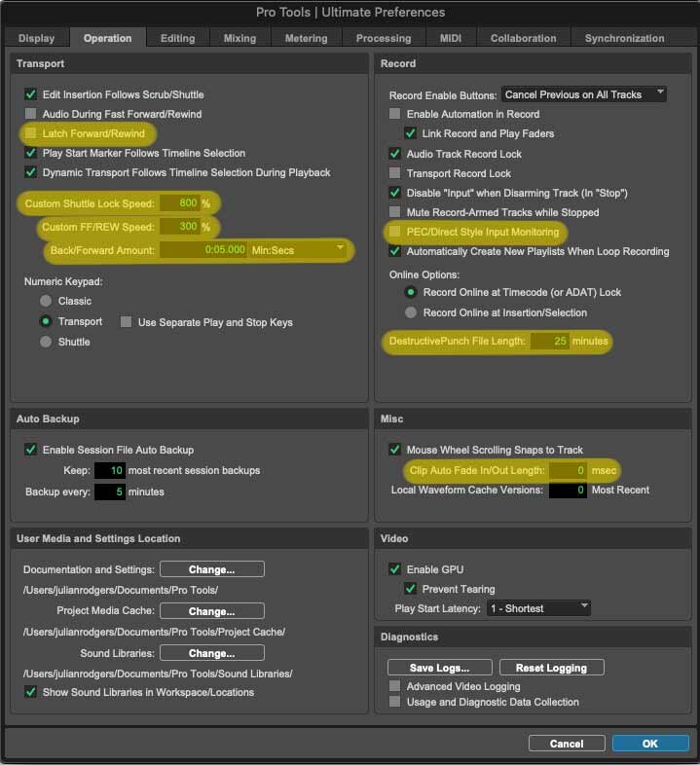Enable Automation in Record checkbox
Viewport: 700px width, 765px height.
[395, 114]
